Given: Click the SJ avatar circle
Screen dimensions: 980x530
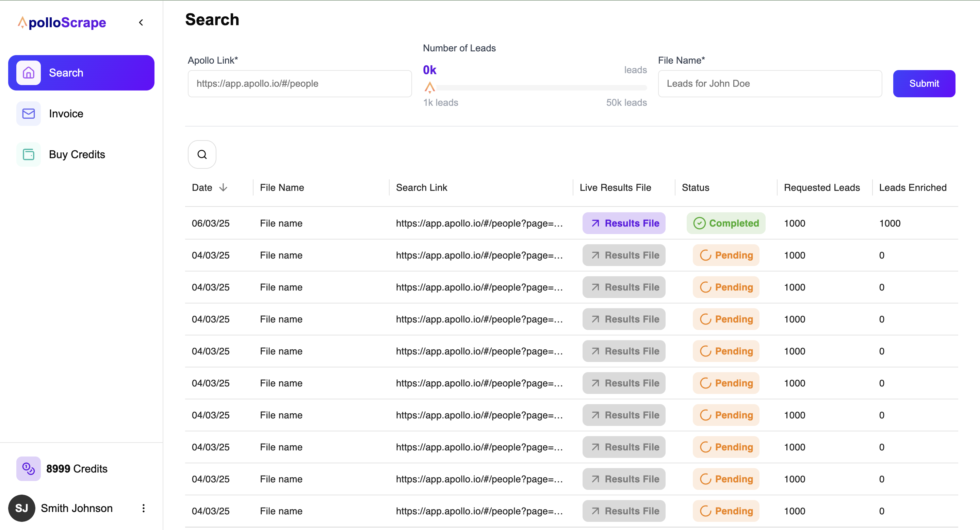Looking at the screenshot, I should [22, 508].
